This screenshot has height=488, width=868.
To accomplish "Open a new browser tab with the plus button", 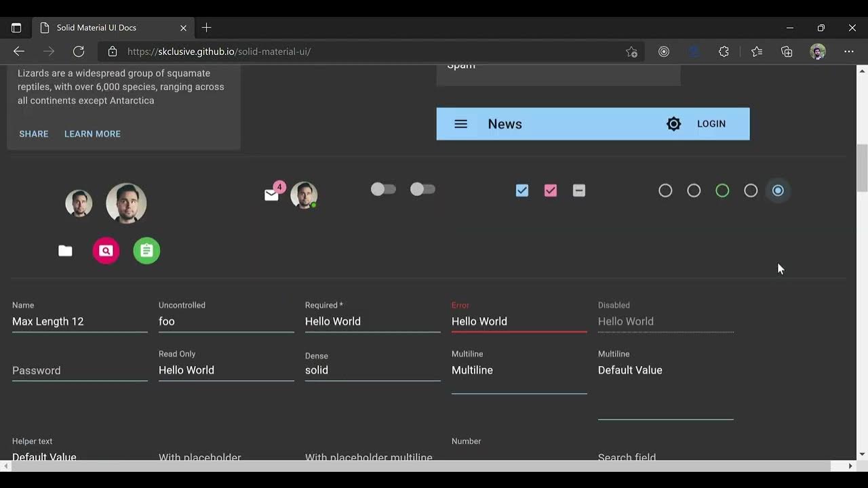I will [206, 28].
